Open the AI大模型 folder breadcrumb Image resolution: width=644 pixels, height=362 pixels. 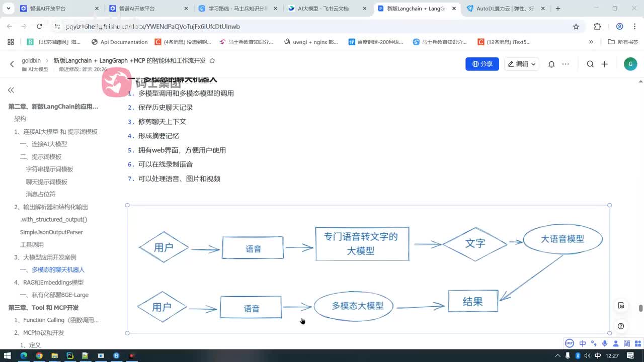coord(35,69)
